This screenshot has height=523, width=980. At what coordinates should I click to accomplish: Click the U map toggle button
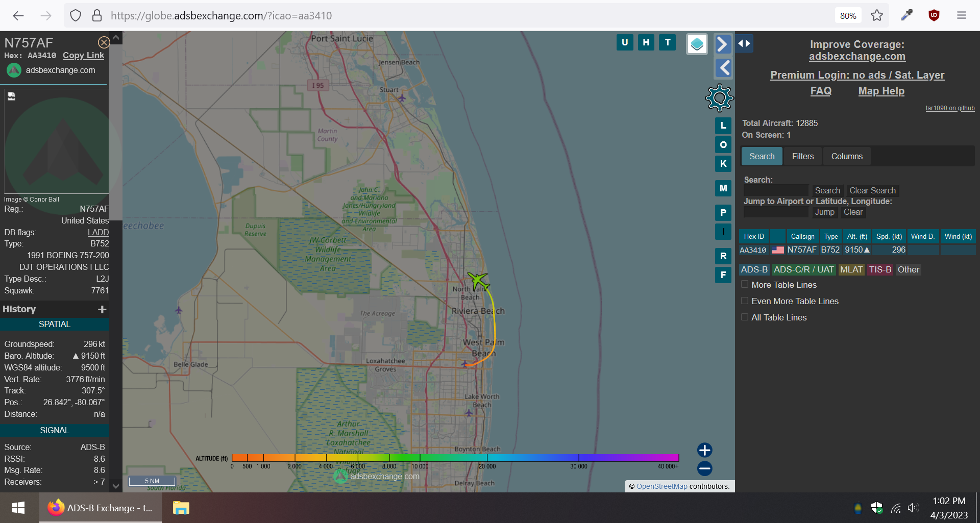625,42
